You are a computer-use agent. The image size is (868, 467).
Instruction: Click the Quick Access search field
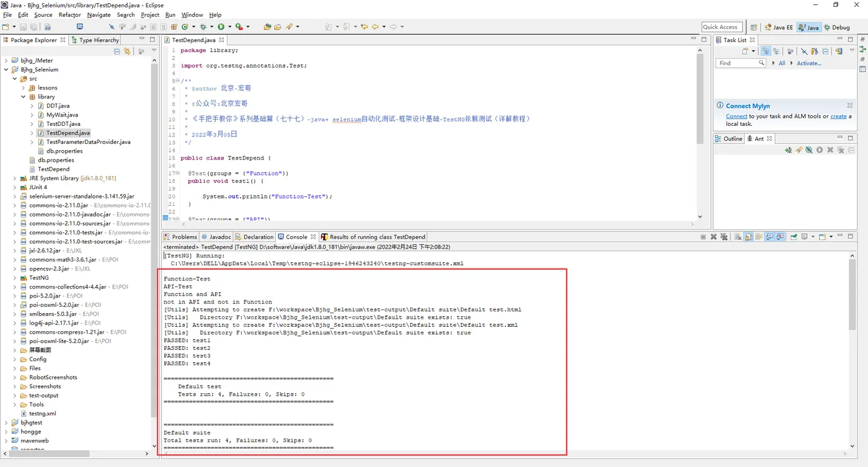click(x=722, y=27)
